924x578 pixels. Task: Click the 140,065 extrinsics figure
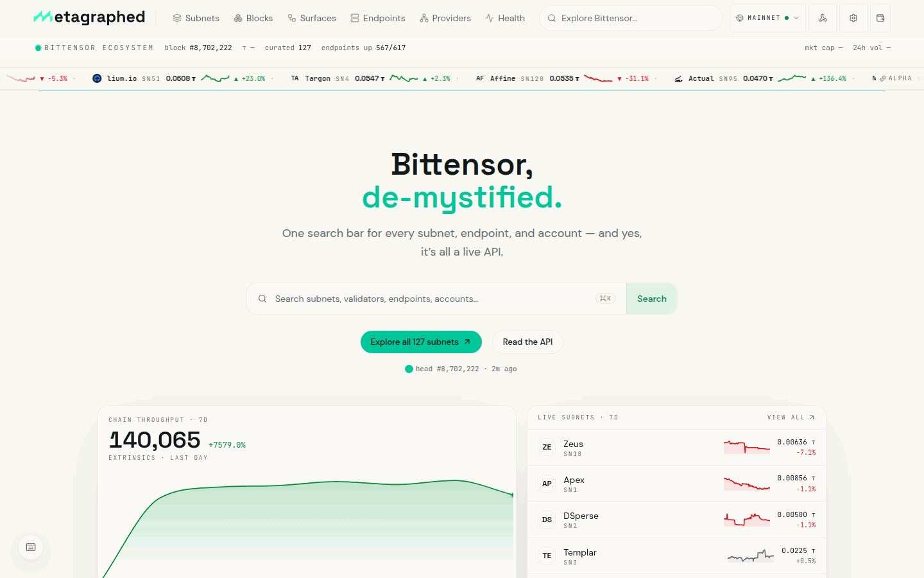pyautogui.click(x=155, y=440)
